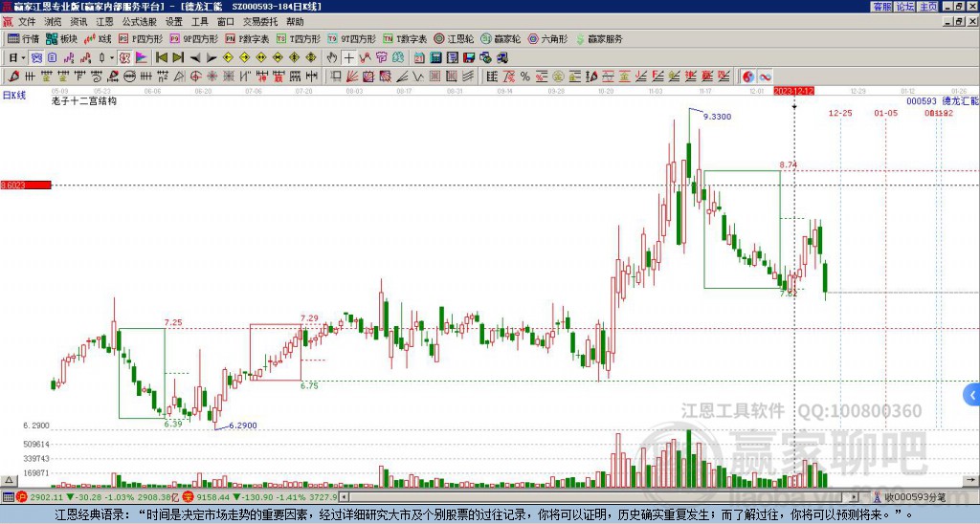This screenshot has height=524, width=980.
Task: Open the 行情 market quotes view
Action: coord(23,38)
